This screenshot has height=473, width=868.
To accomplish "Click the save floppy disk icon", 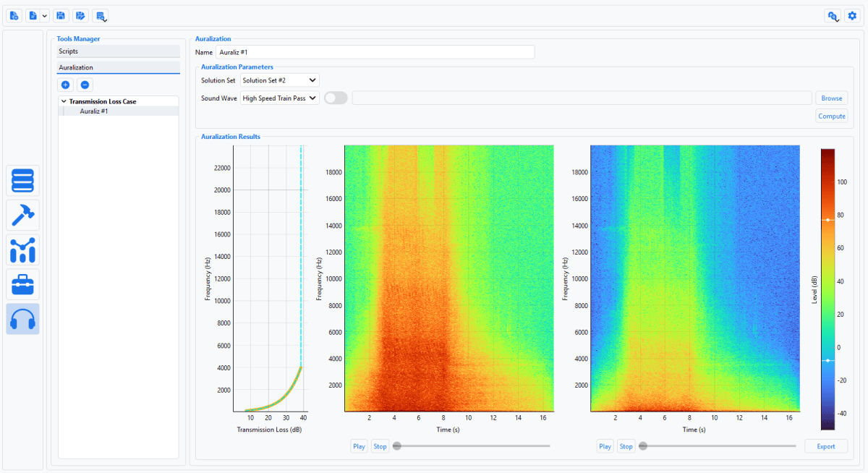I will pos(61,16).
